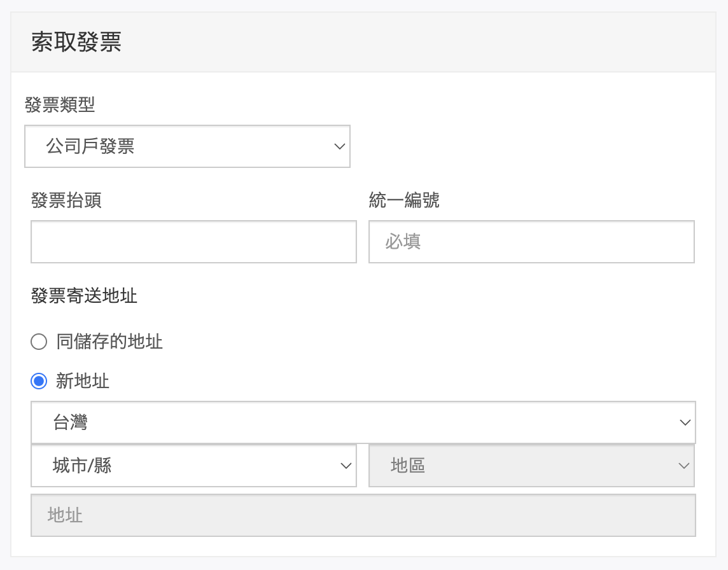The width and height of the screenshot is (728, 570).
Task: Click the 同儲存的地址 option label text
Action: [x=109, y=342]
